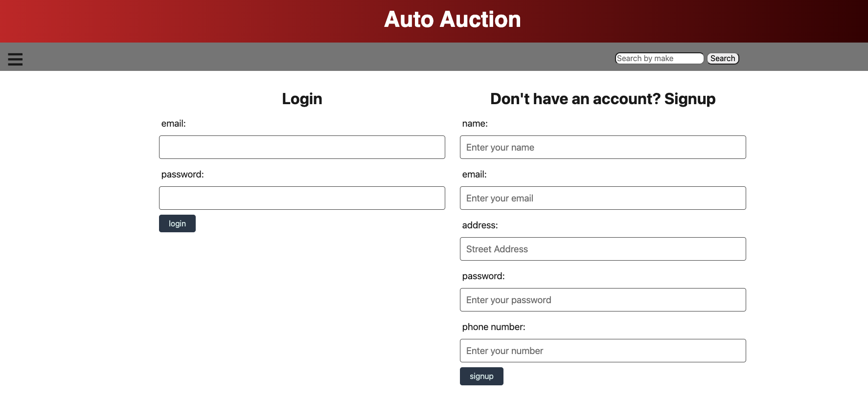The width and height of the screenshot is (868, 400).
Task: Click the login email field
Action: pos(302,147)
